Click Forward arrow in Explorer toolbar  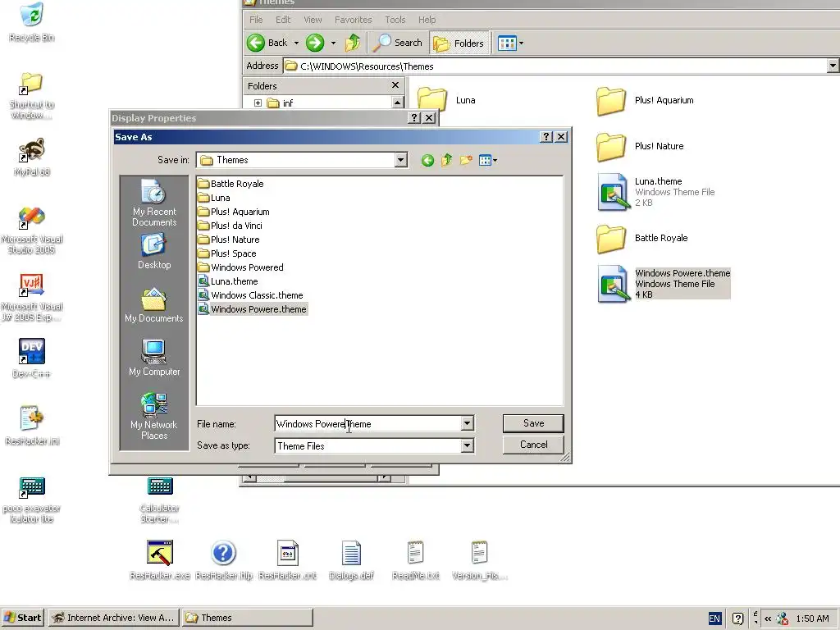(315, 43)
